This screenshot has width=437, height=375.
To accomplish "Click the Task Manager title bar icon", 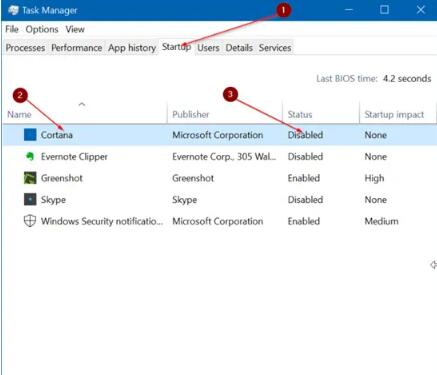I will point(13,10).
